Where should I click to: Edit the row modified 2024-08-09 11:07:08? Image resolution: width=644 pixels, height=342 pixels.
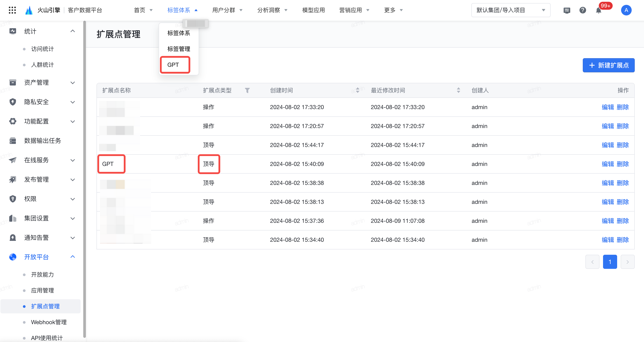608,221
